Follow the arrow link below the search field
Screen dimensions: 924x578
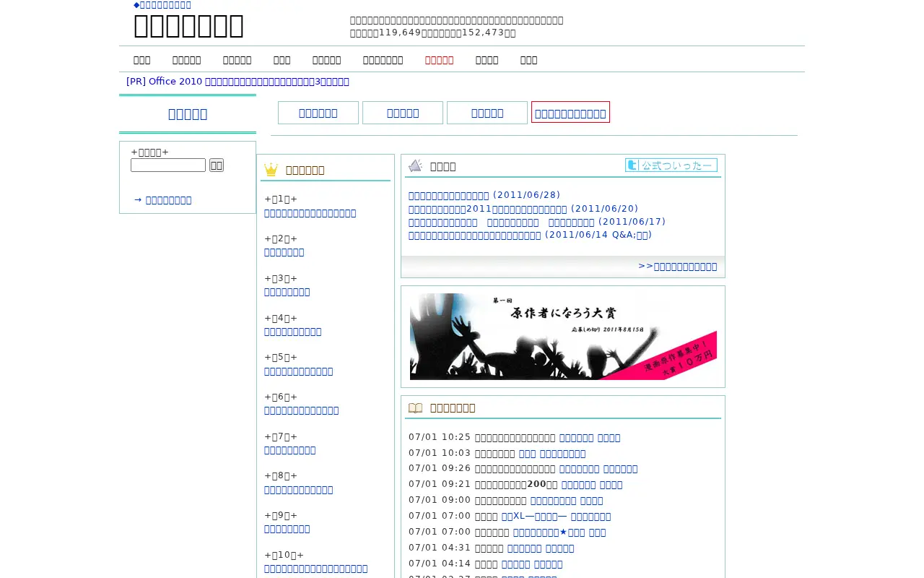coord(162,200)
